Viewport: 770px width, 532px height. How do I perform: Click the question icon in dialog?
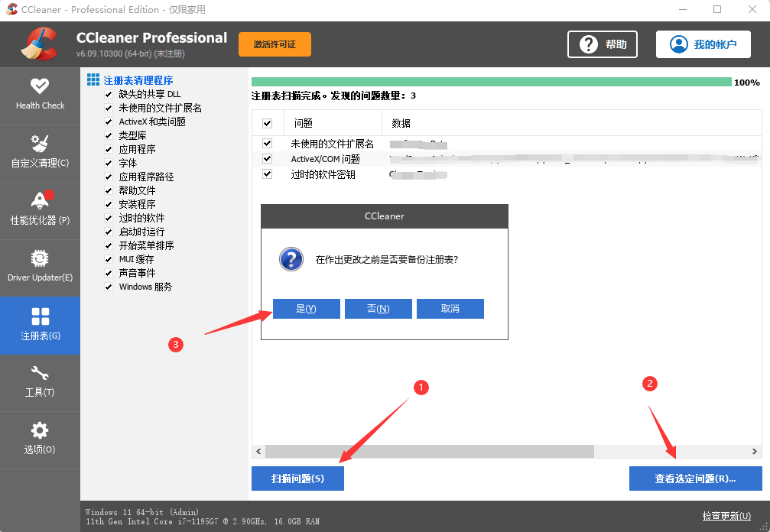click(291, 259)
